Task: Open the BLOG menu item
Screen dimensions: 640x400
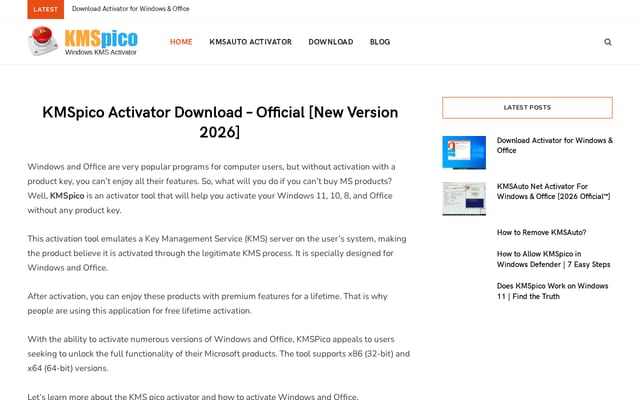Action: [x=380, y=42]
